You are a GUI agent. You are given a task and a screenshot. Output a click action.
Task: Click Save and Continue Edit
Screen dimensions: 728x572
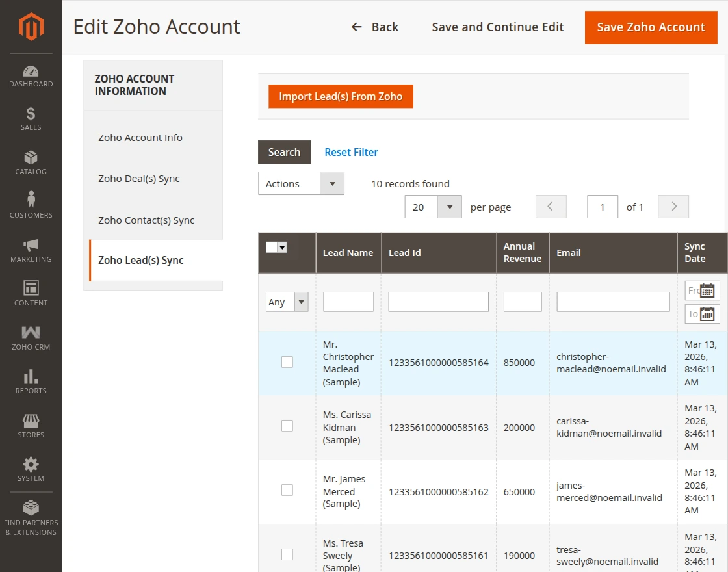pyautogui.click(x=498, y=27)
